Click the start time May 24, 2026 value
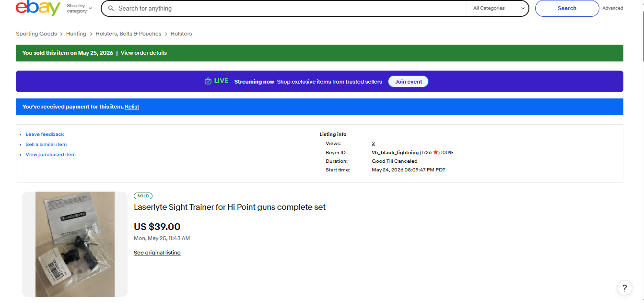644x303 pixels. click(x=409, y=170)
